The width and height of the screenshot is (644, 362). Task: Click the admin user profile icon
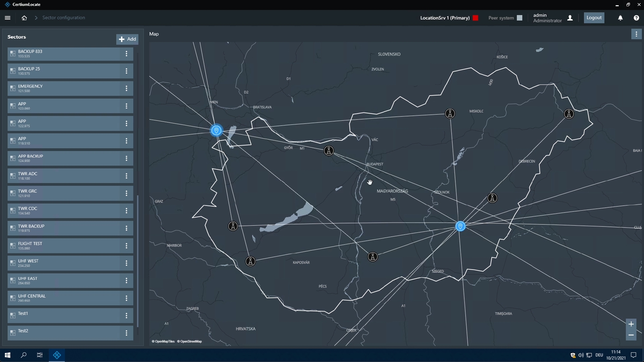pyautogui.click(x=570, y=18)
